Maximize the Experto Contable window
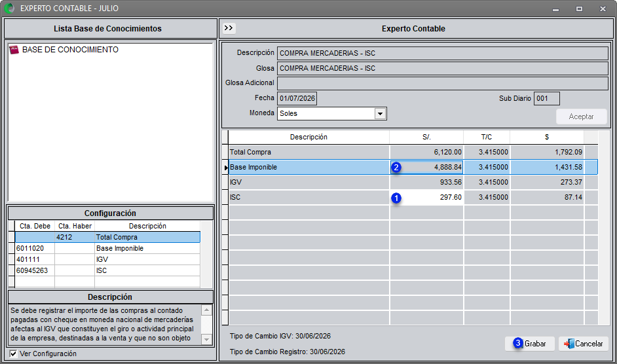Screen dimensions: 617x364 pos(579,9)
